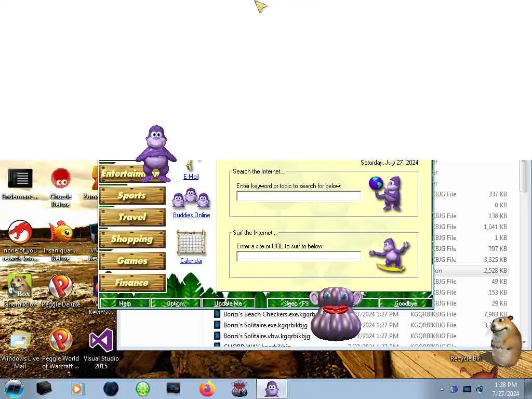
Task: Click the Goodbye button
Action: coord(405,303)
